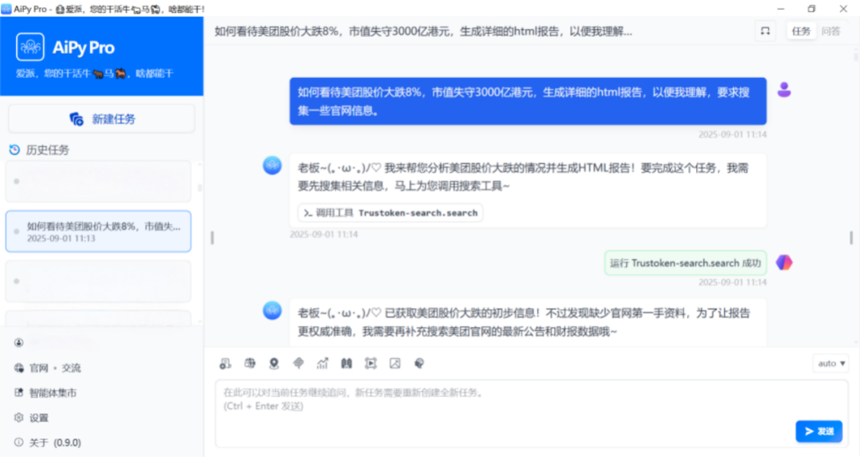Screen dimensions: 868x469
Task: Click the AiPy Pro octopus logo
Action: pos(30,47)
